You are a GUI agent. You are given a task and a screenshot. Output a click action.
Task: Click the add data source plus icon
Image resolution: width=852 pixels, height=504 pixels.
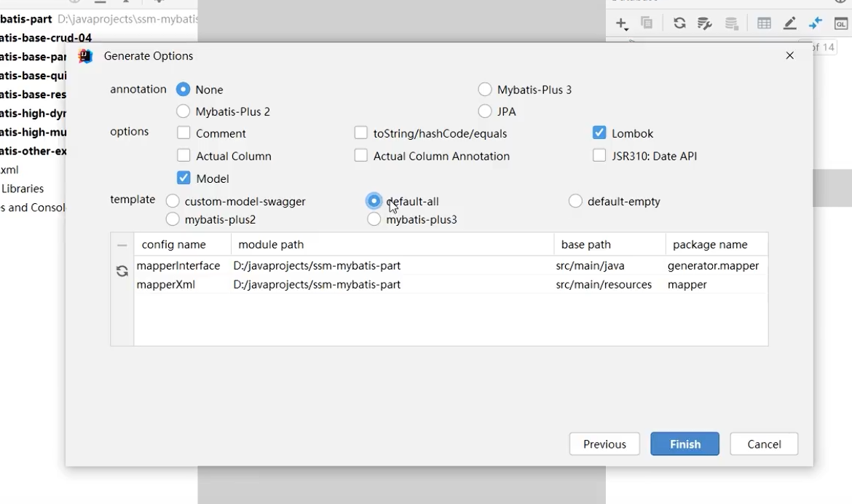coord(621,23)
